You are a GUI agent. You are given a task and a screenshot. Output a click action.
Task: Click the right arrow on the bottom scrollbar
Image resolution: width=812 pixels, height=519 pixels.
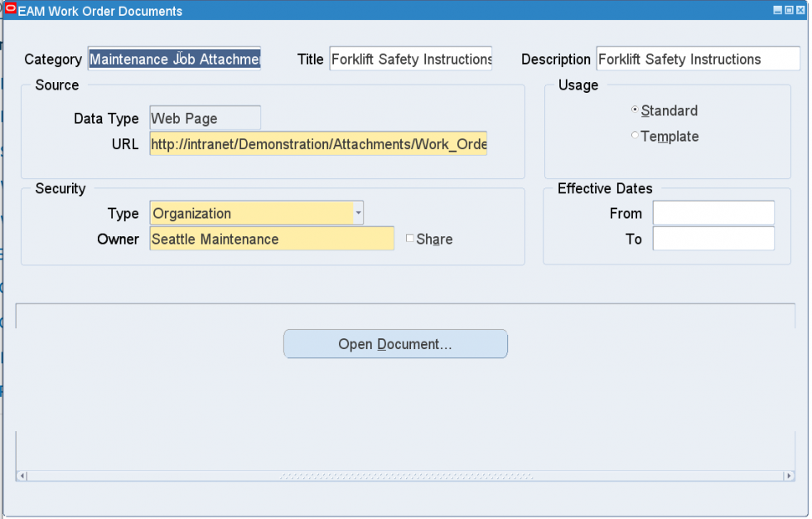click(x=789, y=476)
